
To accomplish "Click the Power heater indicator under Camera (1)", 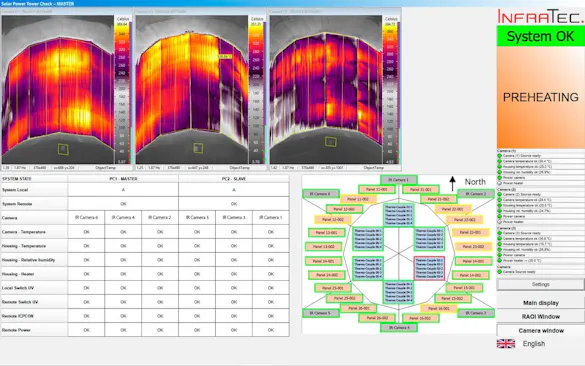I will pos(500,183).
